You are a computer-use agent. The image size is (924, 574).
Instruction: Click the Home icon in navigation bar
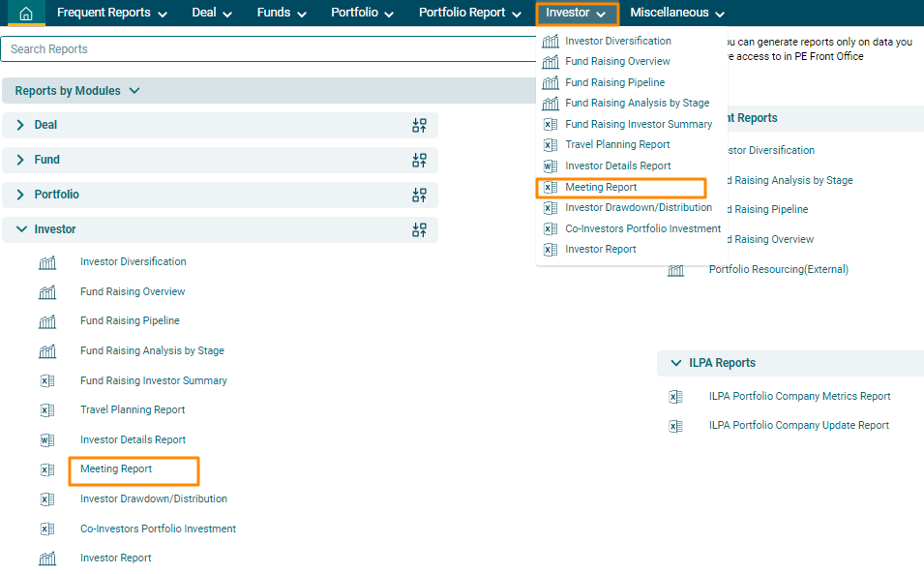[26, 14]
